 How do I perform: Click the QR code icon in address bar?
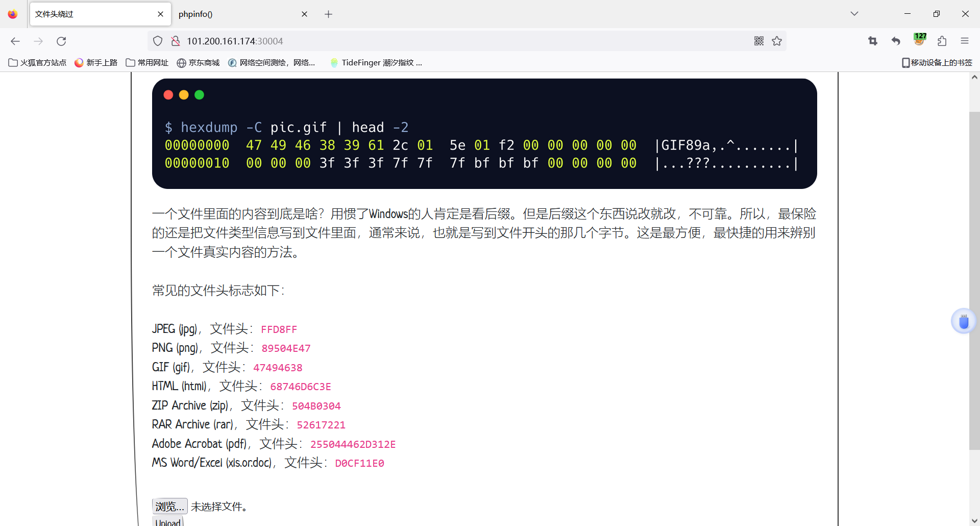[x=759, y=41]
